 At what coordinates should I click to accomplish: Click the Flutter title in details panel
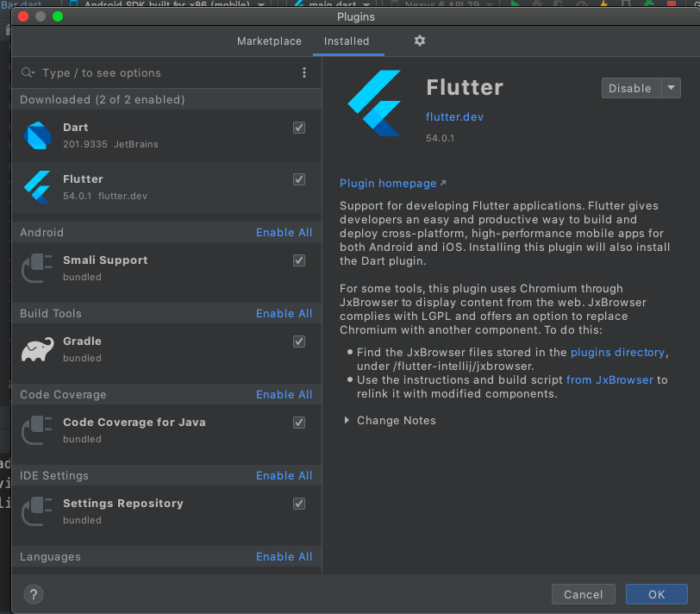(465, 87)
